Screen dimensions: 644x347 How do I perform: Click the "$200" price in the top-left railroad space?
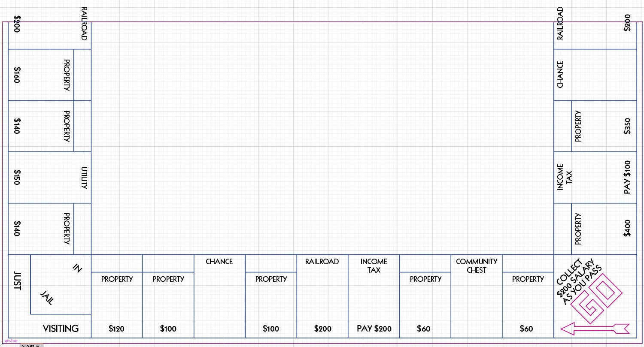click(x=17, y=24)
